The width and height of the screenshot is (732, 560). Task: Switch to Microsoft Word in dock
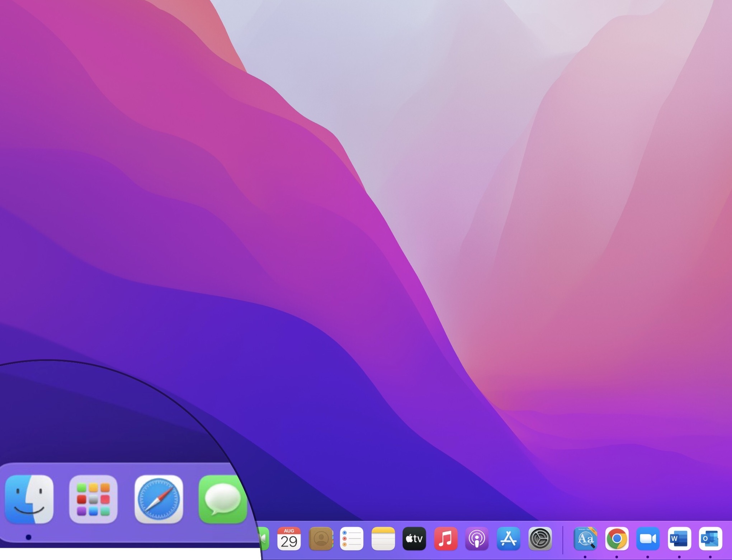679,538
